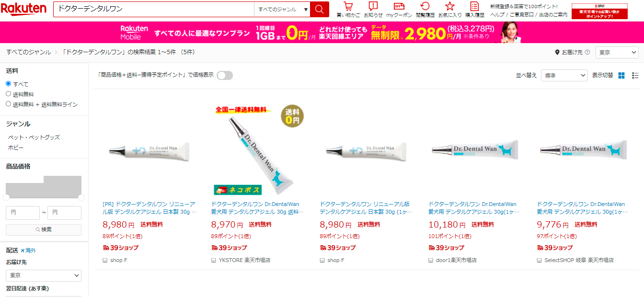Click the right handle of price slider
Viewport: 644px width, 297px height.
[x=81, y=197]
